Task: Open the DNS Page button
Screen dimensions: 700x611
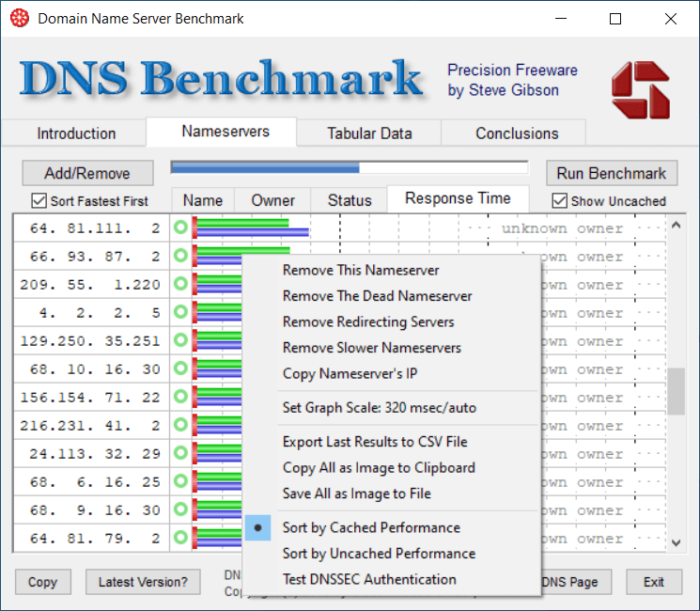Action: pyautogui.click(x=576, y=582)
